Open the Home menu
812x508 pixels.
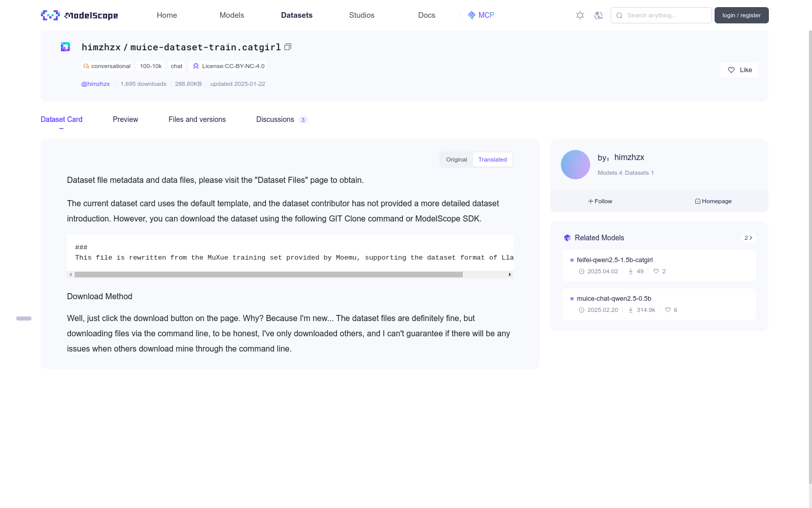pos(167,15)
